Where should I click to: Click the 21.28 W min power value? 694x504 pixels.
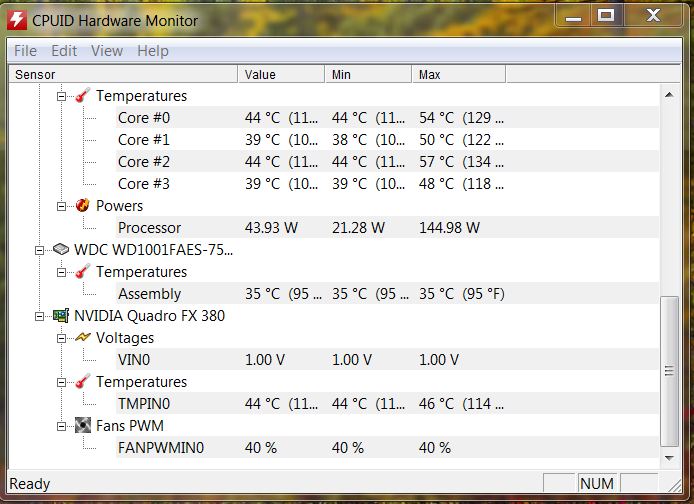coord(358,227)
